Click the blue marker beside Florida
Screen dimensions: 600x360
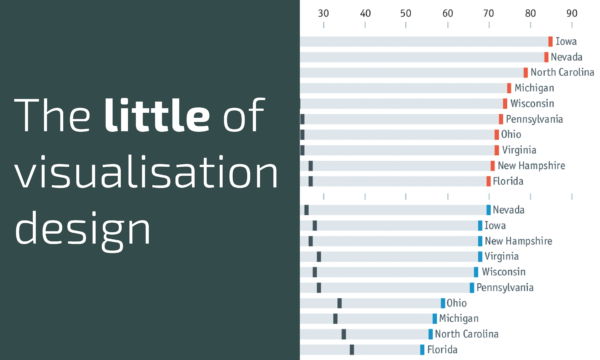click(422, 350)
